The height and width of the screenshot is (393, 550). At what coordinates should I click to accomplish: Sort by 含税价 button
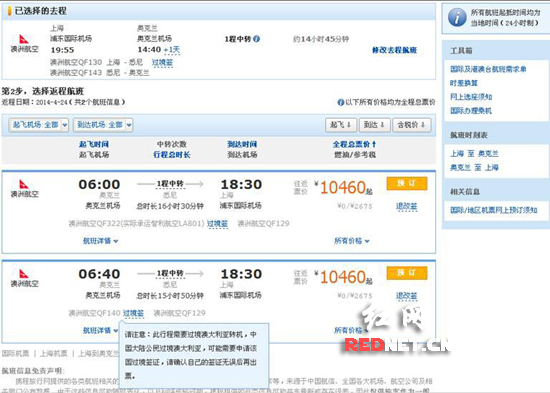coord(412,125)
